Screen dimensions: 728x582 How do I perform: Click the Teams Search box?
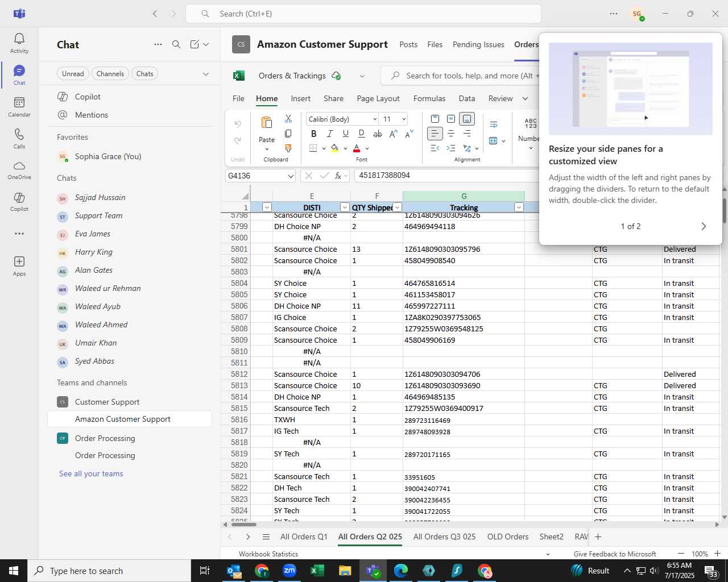(363, 14)
